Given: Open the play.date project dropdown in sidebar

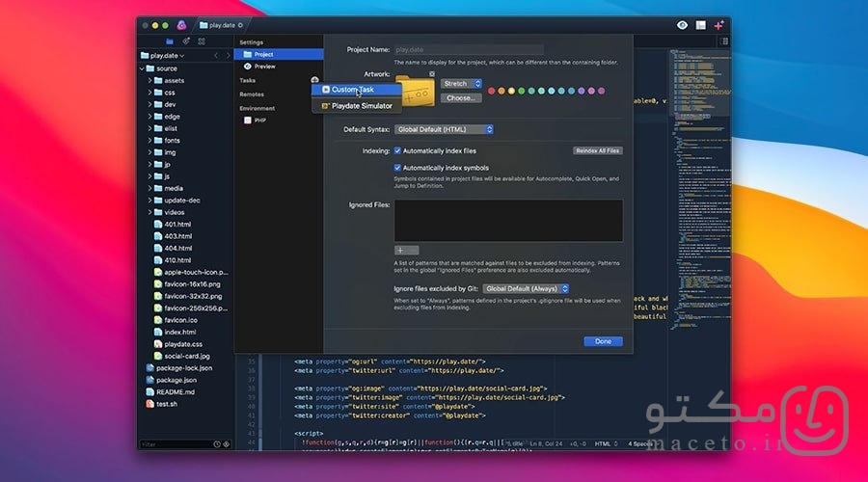Looking at the screenshot, I should (x=163, y=55).
